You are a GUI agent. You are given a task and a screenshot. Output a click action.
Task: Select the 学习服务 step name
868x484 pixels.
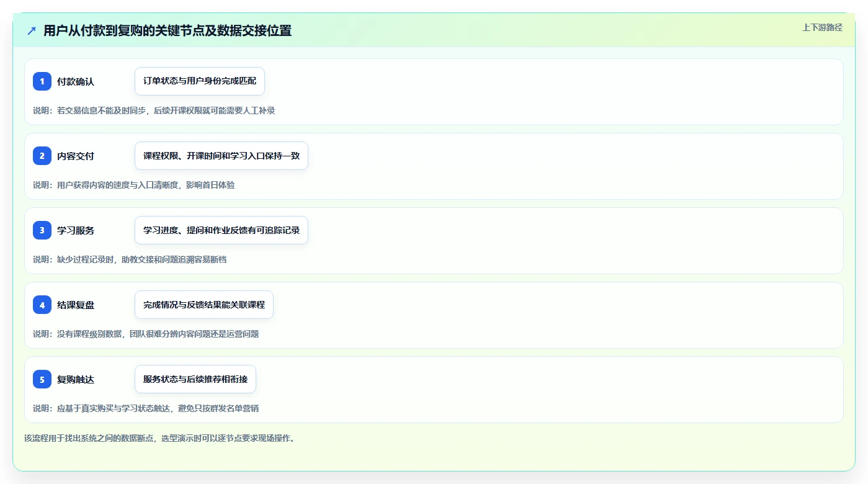pos(76,230)
